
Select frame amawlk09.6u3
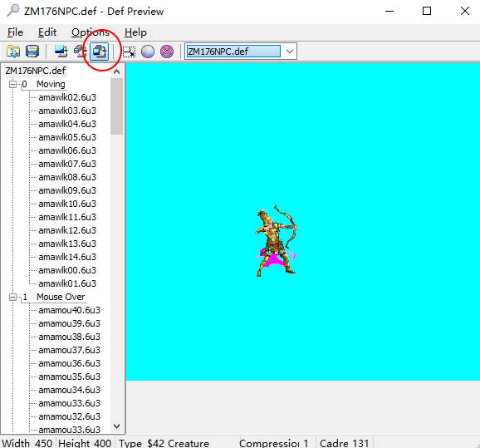[x=67, y=190]
